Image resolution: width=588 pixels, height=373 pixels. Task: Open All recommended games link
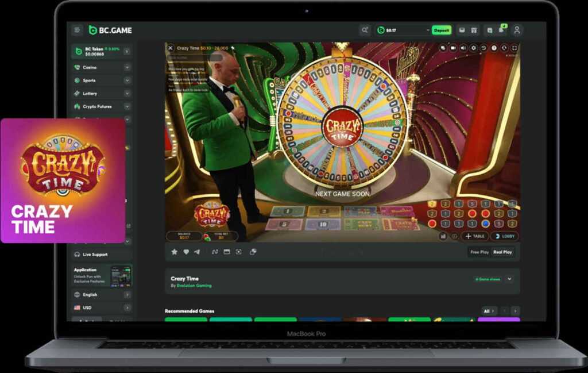[489, 311]
